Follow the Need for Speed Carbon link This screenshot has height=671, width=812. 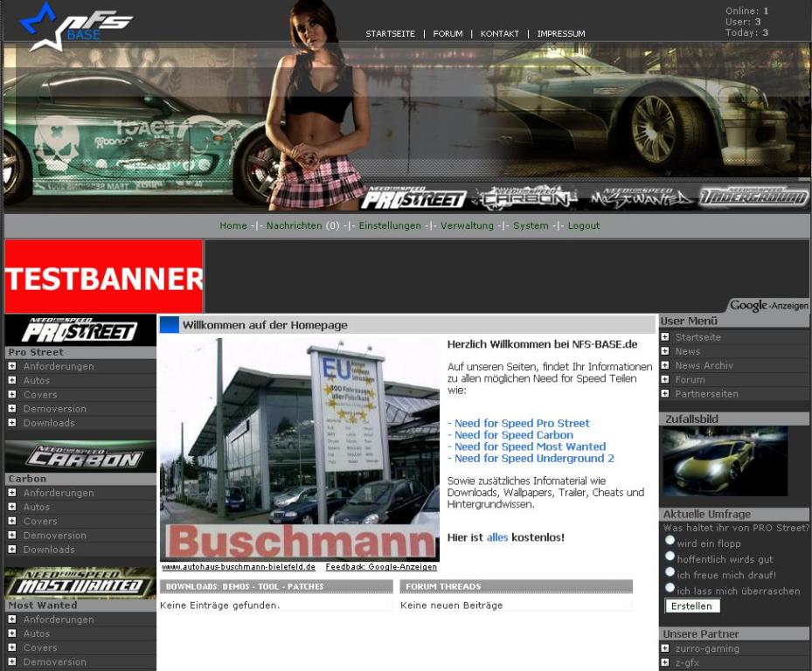click(514, 435)
